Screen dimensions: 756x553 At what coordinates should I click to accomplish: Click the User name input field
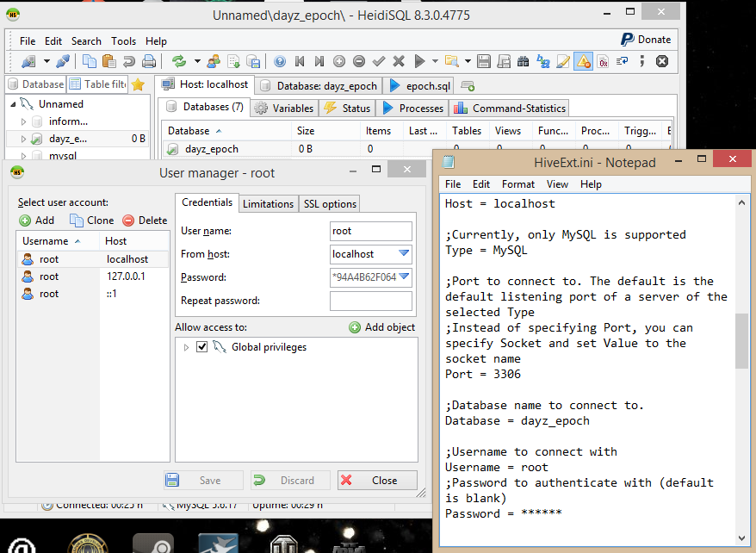tap(371, 231)
